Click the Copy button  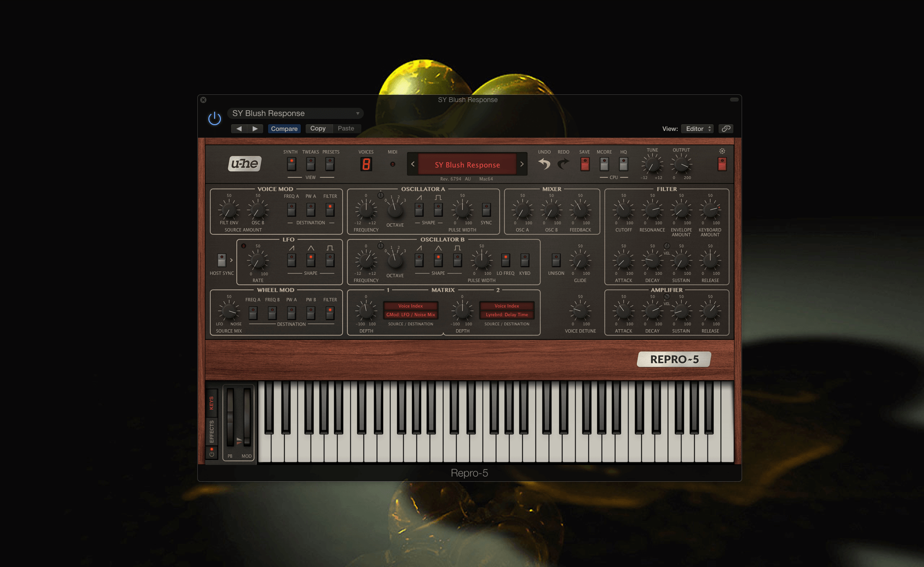(x=318, y=129)
